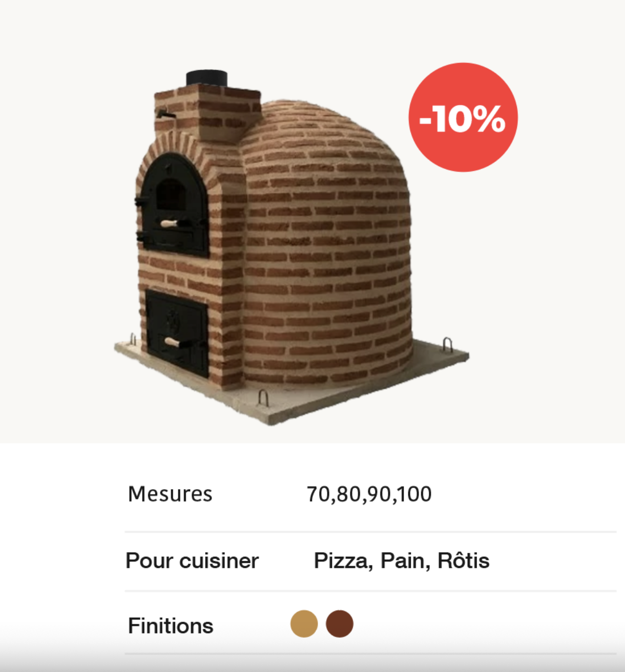Click the black chimney pipe on oven

pyautogui.click(x=206, y=78)
